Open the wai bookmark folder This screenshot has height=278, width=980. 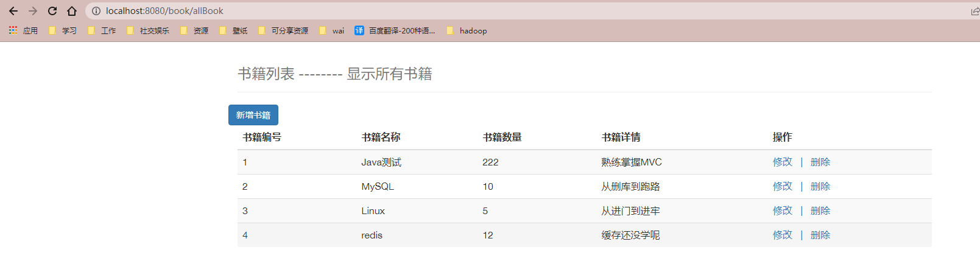[332, 30]
